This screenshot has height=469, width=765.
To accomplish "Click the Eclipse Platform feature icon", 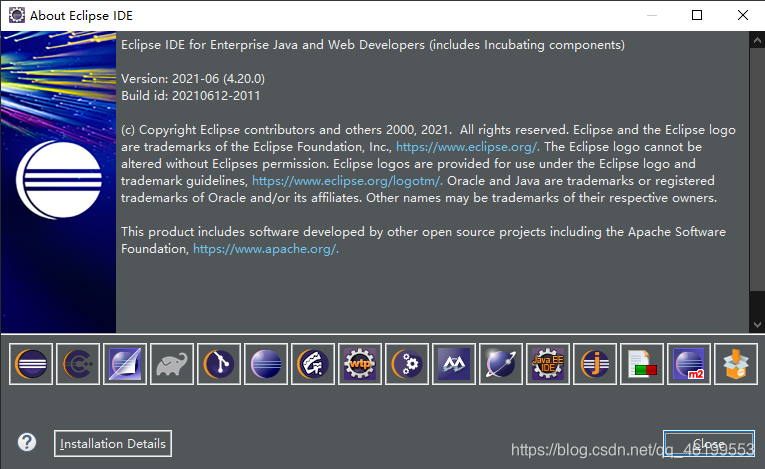I will [x=31, y=364].
